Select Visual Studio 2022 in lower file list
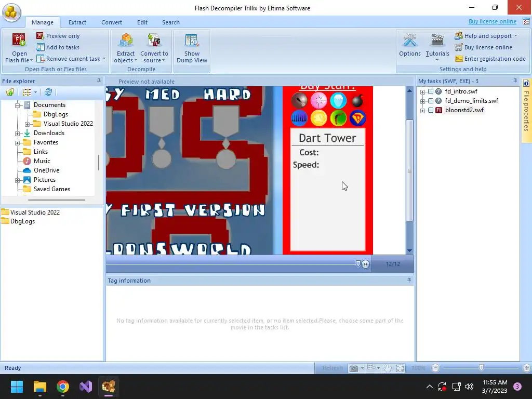This screenshot has width=532, height=399. tap(35, 212)
